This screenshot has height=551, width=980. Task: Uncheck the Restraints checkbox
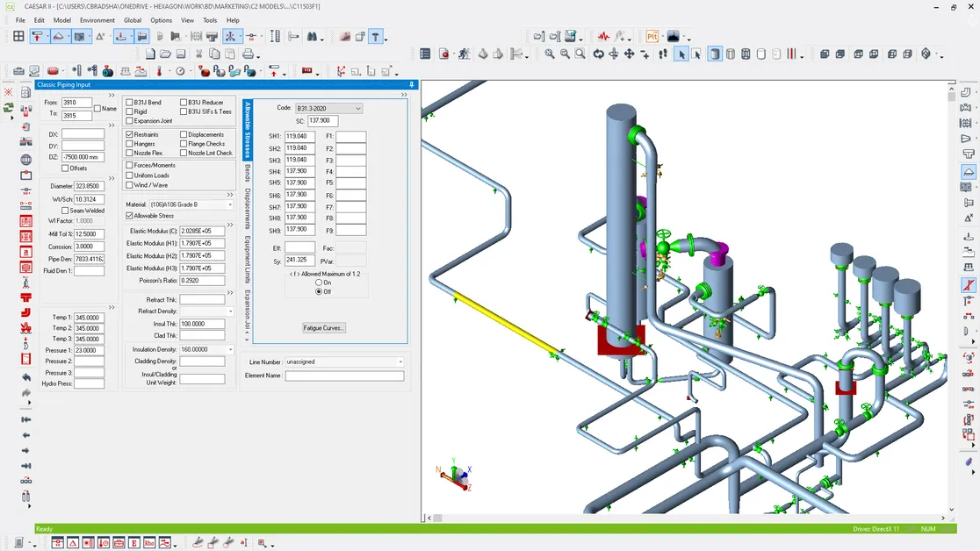(130, 134)
